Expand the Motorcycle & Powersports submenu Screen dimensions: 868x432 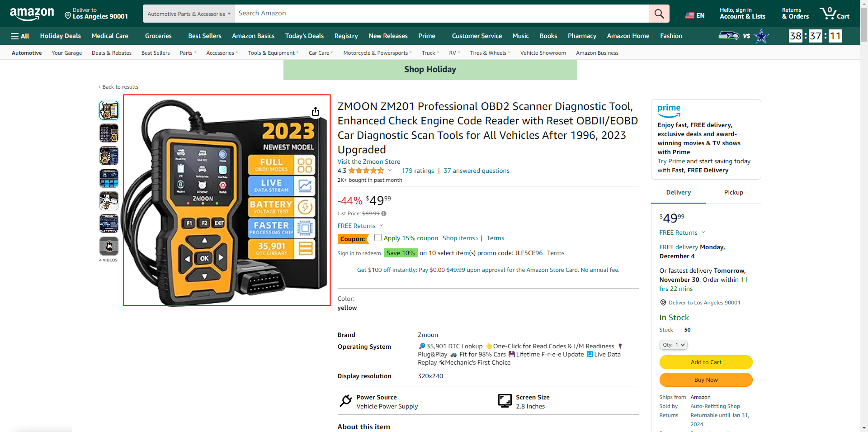point(377,53)
